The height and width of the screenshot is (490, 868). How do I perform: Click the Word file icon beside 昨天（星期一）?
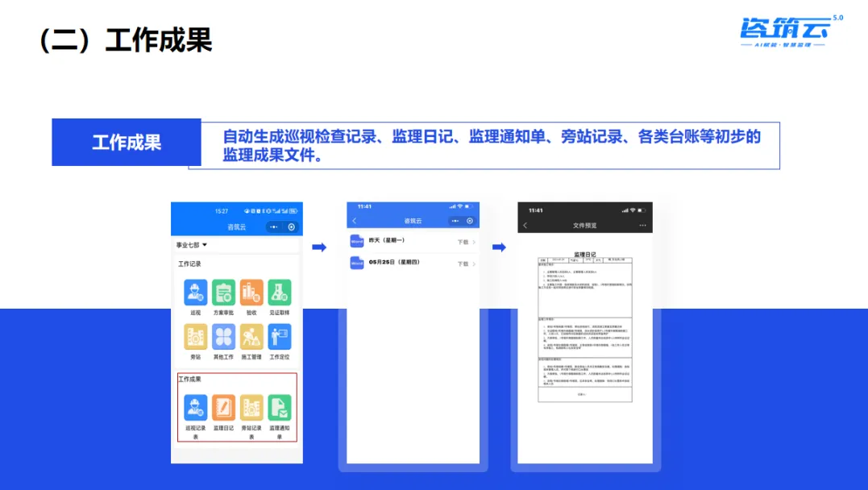(x=357, y=241)
